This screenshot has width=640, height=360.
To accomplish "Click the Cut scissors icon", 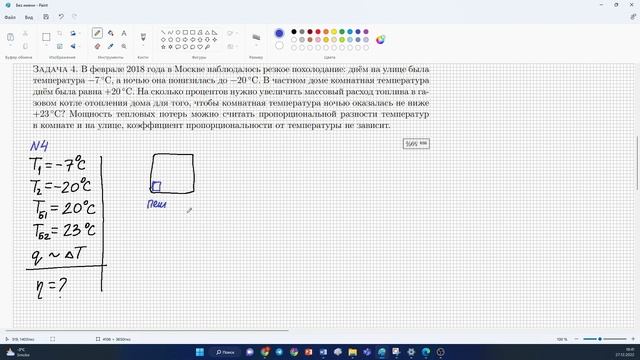I will (x=25, y=33).
